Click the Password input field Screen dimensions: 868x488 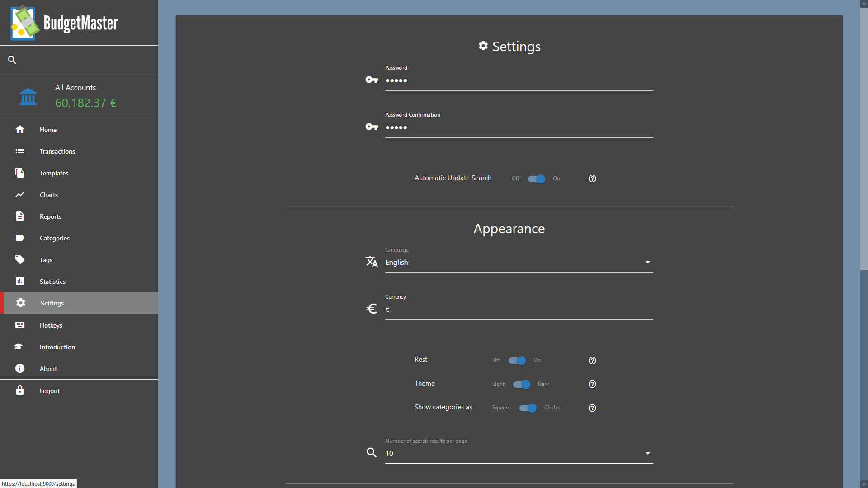pos(519,81)
